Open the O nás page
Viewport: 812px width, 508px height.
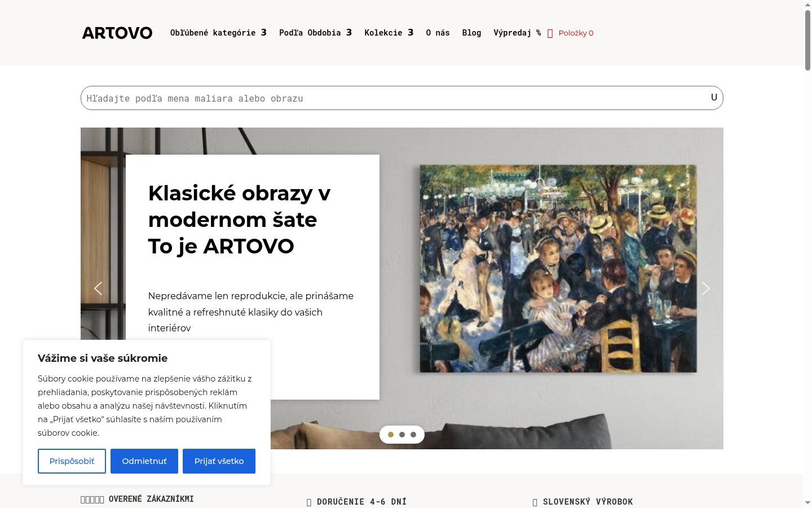click(x=438, y=33)
